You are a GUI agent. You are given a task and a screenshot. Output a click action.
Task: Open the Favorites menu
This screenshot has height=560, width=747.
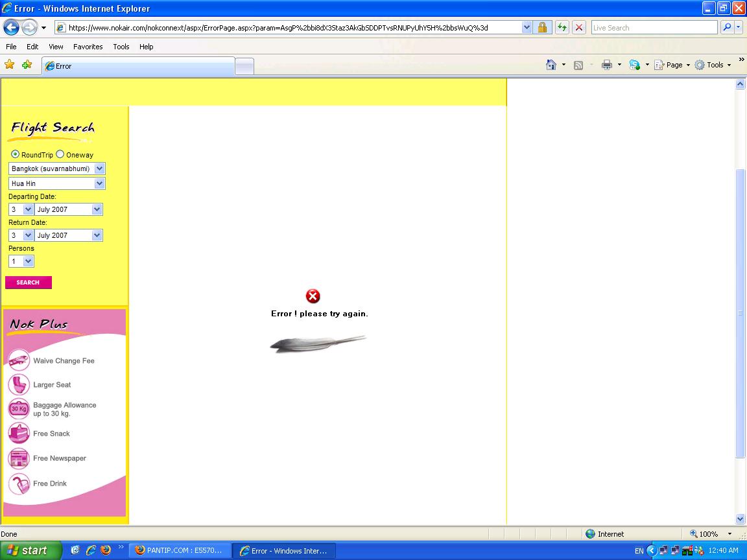pyautogui.click(x=88, y=47)
